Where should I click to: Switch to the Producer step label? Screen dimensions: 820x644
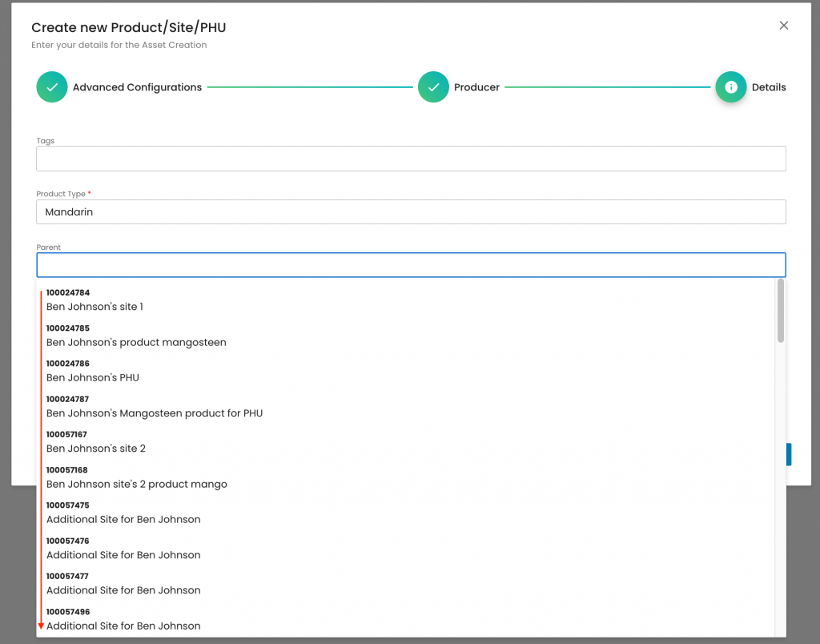coord(476,87)
